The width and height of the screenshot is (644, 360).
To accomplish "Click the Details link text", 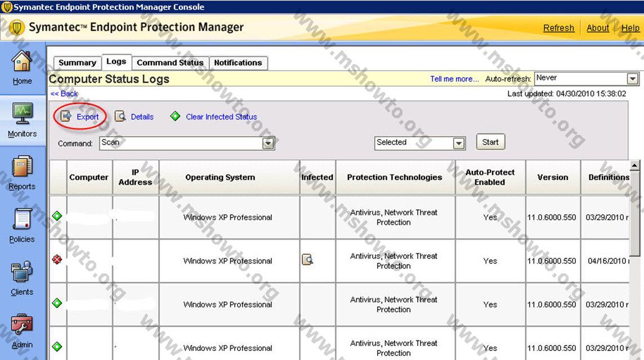I will pos(142,116).
